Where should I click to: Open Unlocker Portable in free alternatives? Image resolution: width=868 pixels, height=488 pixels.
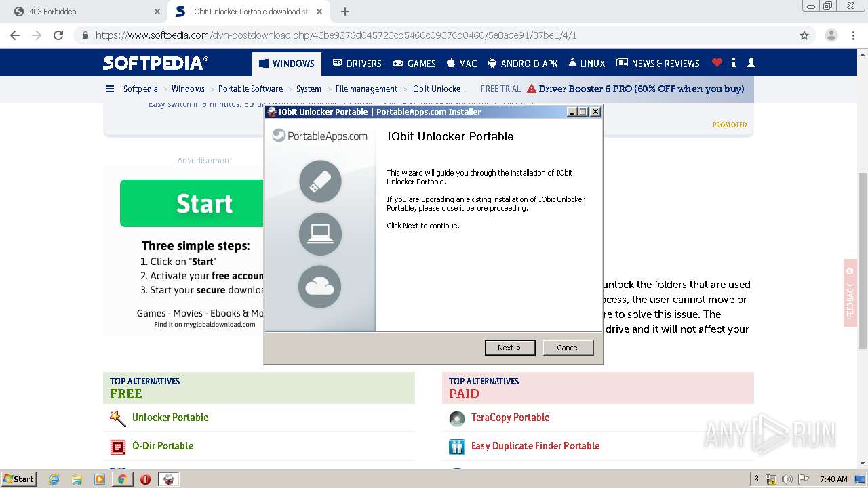[170, 418]
